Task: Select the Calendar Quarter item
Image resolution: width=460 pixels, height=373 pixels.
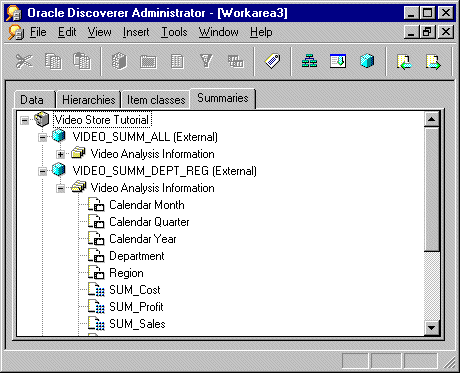Action: click(149, 222)
